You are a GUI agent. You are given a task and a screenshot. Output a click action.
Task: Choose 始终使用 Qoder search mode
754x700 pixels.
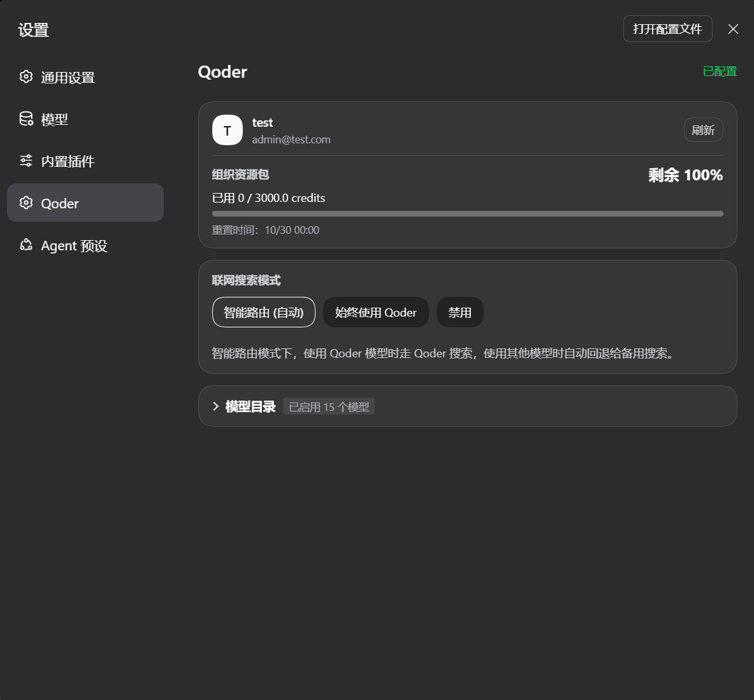[375, 312]
